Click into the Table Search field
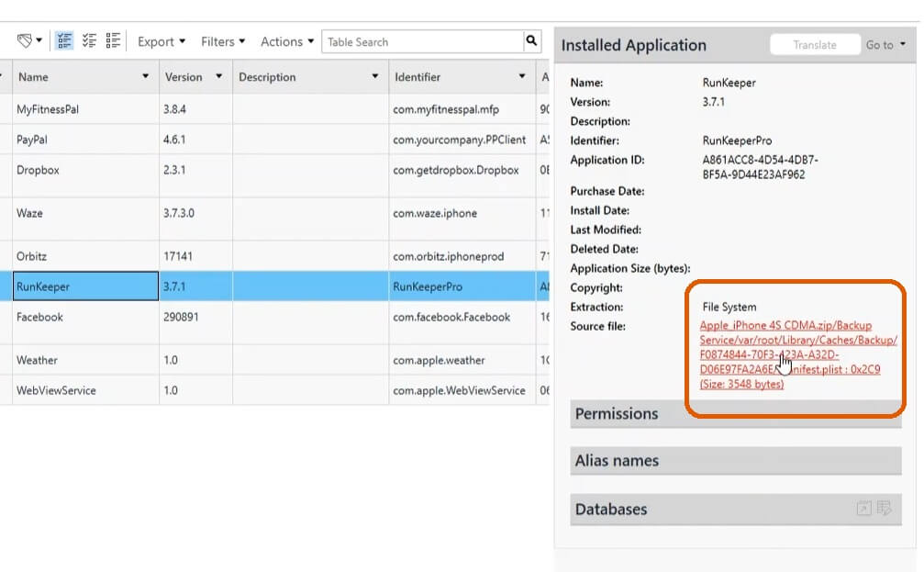Image resolution: width=924 pixels, height=572 pixels. point(422,41)
